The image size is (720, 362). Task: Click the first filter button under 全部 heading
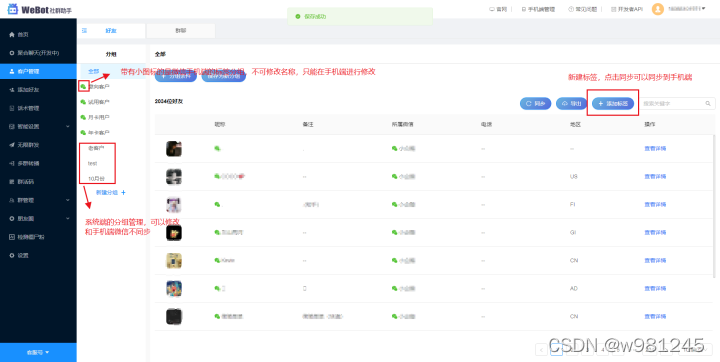[x=176, y=77]
